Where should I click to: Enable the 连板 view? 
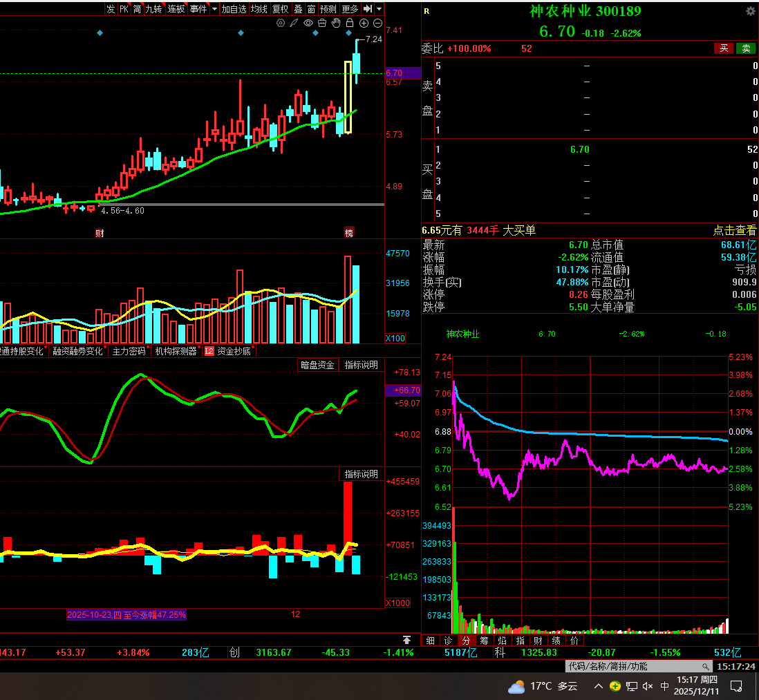pos(176,9)
